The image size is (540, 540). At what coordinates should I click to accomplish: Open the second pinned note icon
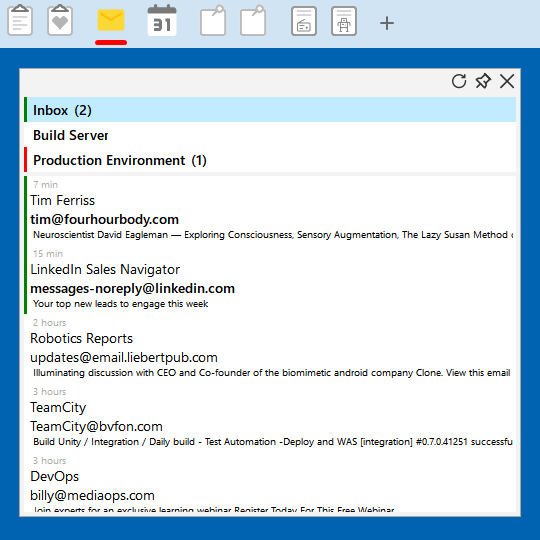click(253, 21)
